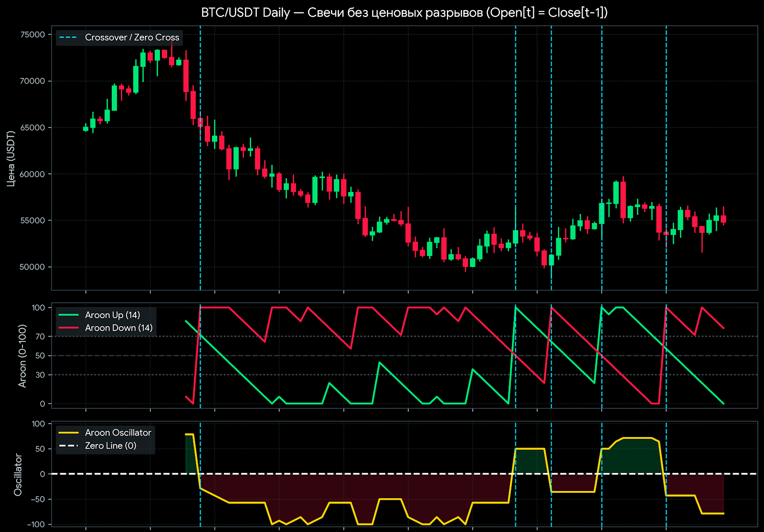764x532 pixels.
Task: Click the "Oscillator" axis label
Action: 18,475
